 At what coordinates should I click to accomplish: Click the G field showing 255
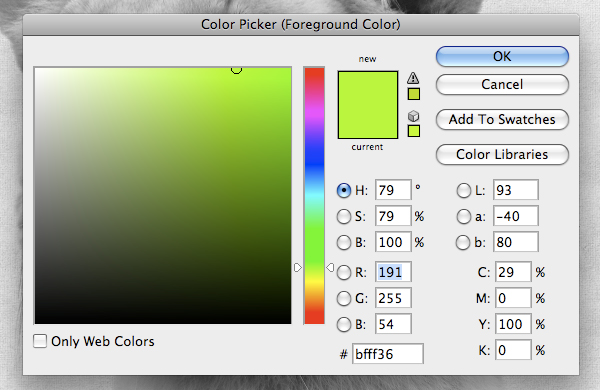393,298
